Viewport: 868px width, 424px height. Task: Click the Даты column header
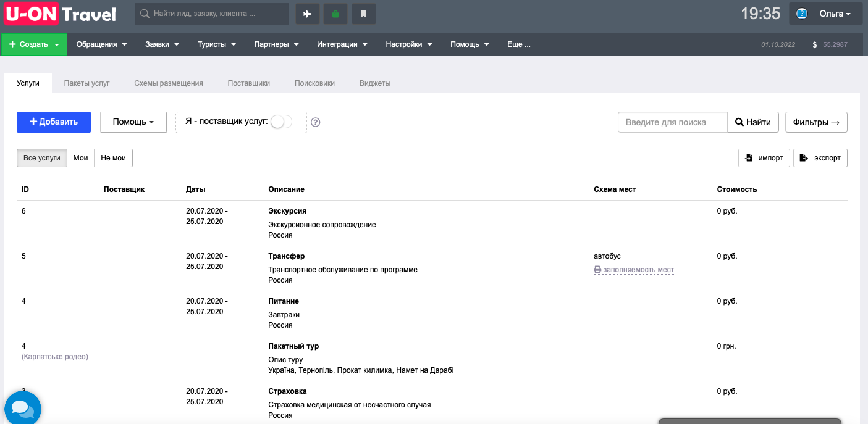[x=196, y=189]
